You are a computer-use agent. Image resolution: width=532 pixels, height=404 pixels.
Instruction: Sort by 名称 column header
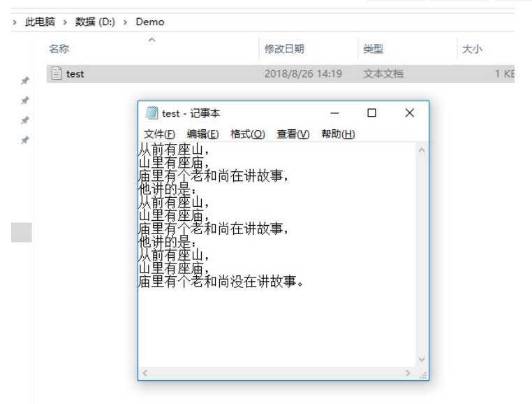coord(59,49)
